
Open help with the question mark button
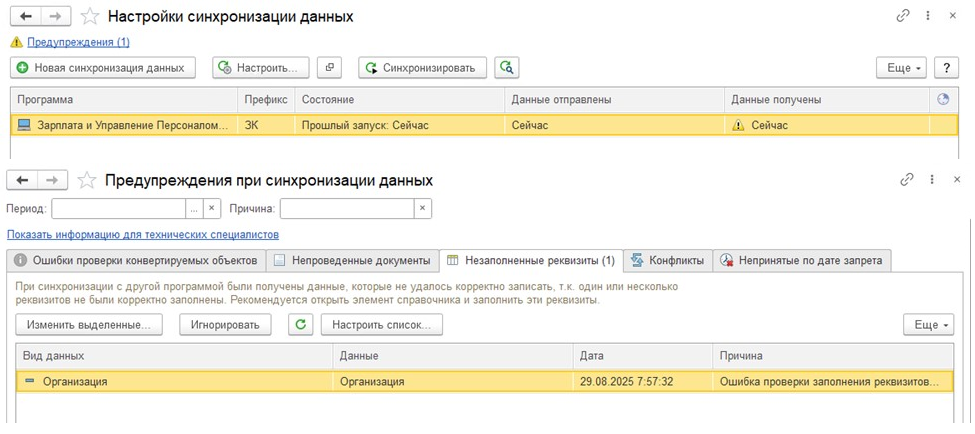[x=946, y=68]
